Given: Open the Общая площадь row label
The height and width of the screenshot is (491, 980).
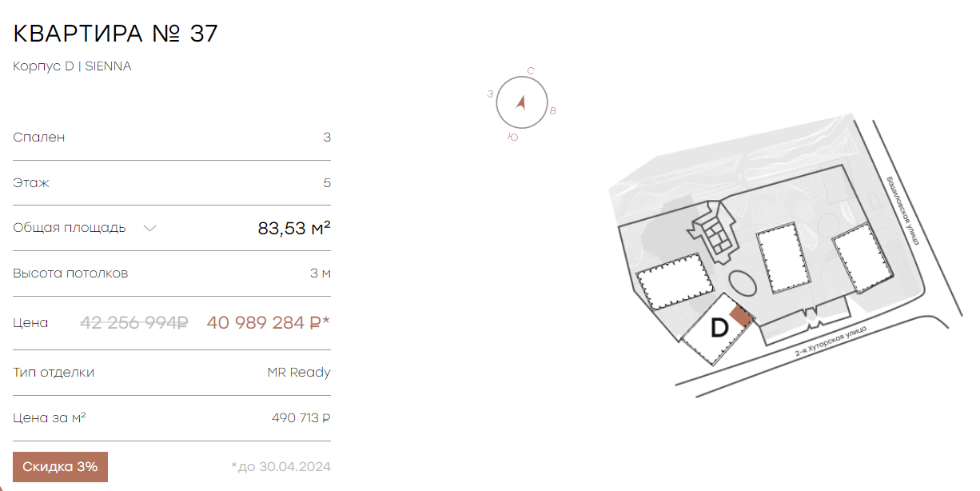Looking at the screenshot, I should tap(70, 228).
